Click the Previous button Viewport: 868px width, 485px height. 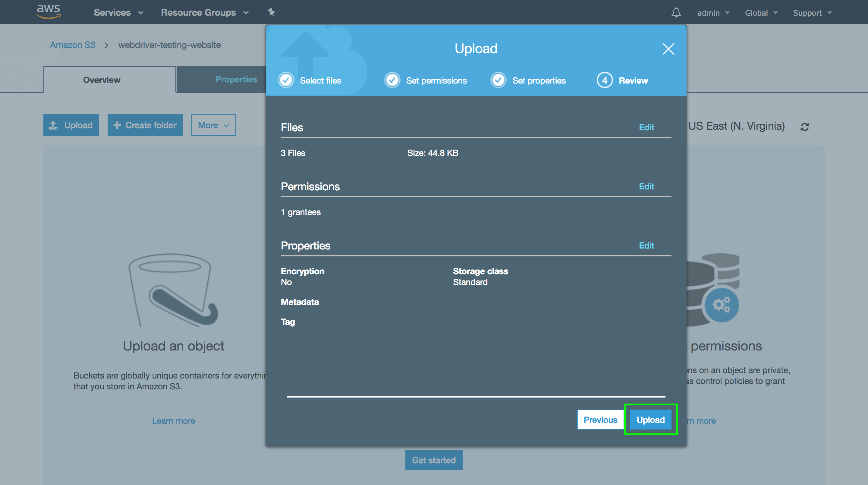point(600,420)
